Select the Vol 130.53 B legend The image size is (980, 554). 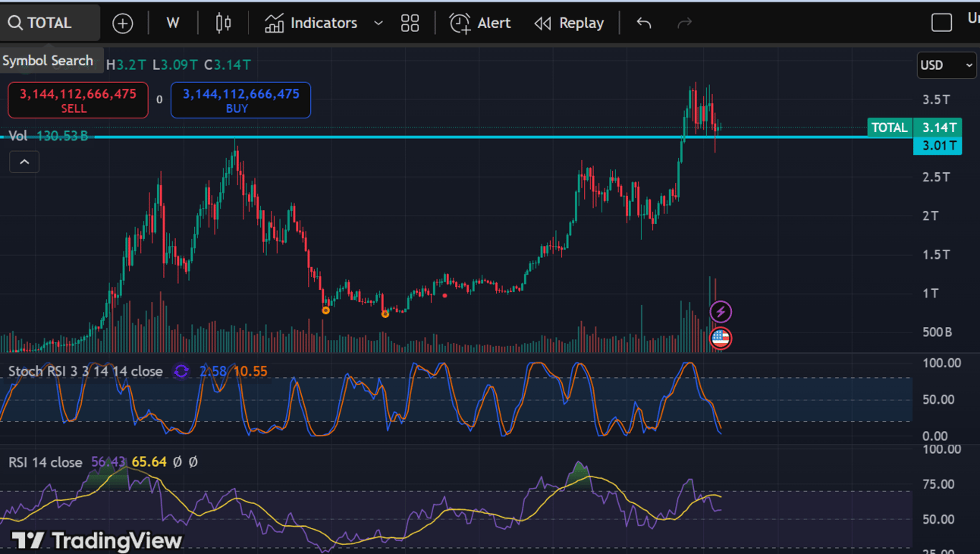click(x=48, y=136)
